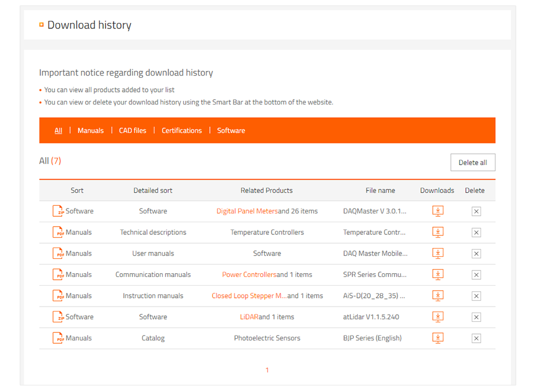Click the Communication manuals cell
The width and height of the screenshot is (537, 392).
coord(153,275)
